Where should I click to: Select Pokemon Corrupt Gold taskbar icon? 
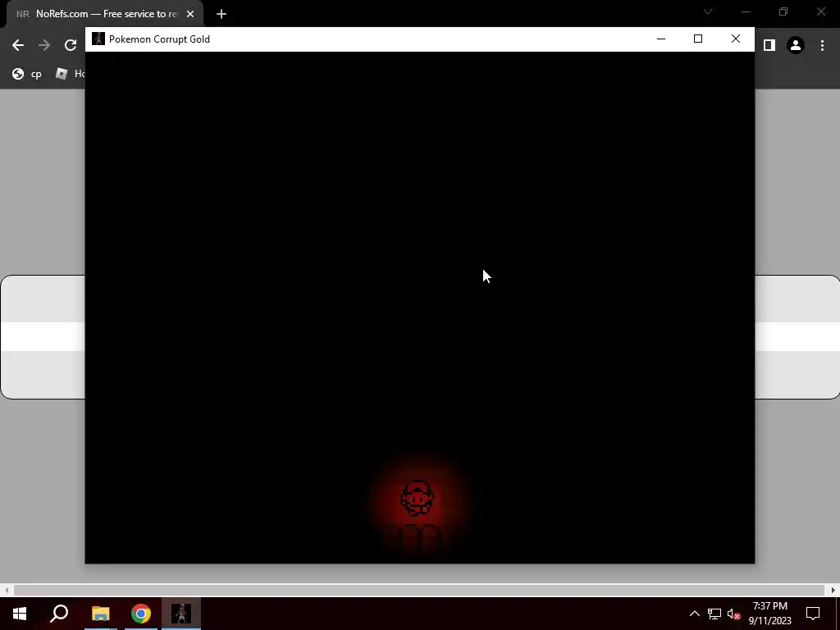coord(181,614)
